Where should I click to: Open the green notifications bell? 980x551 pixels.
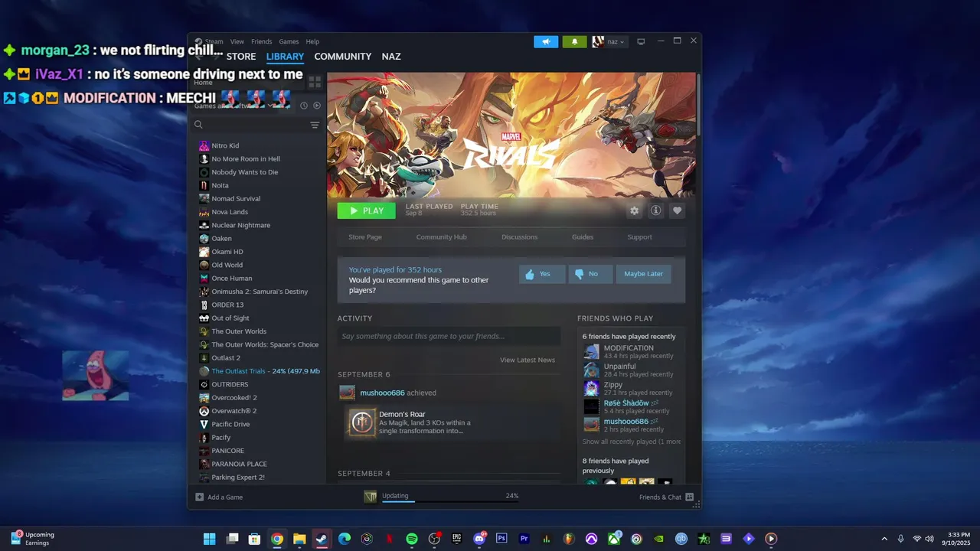(x=574, y=42)
